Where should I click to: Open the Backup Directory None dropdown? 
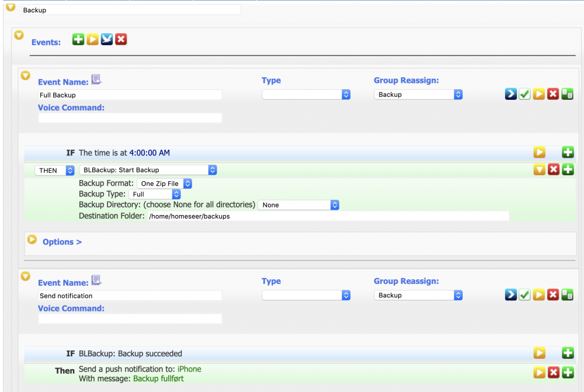(x=298, y=205)
